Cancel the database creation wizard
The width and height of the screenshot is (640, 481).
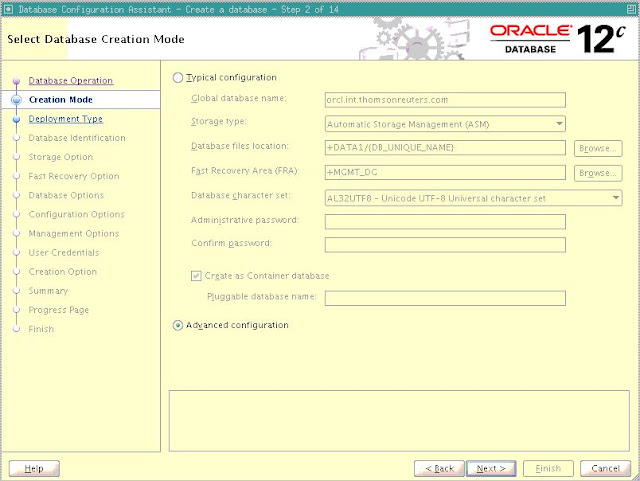click(x=605, y=468)
